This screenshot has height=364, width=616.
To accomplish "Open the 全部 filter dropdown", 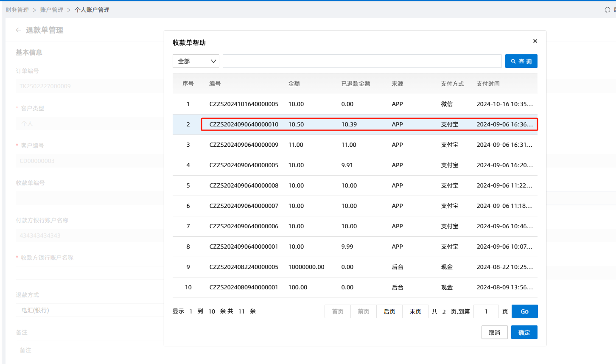I will [x=196, y=61].
